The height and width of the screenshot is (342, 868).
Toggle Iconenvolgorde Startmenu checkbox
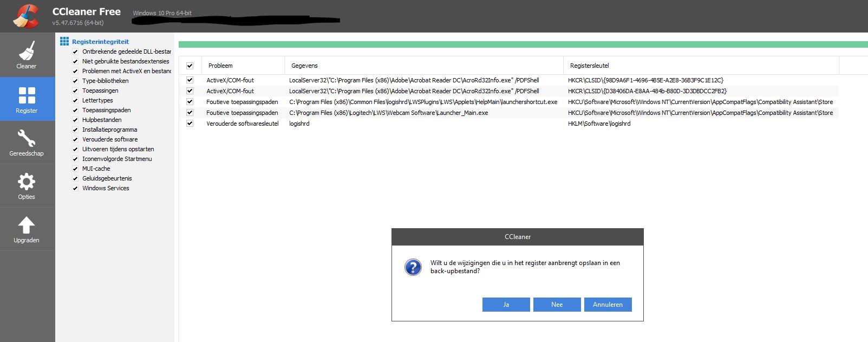[75, 159]
